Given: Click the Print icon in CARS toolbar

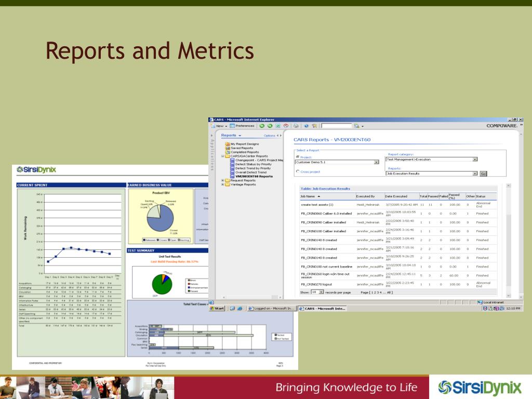Looking at the screenshot, I should click(x=296, y=126).
